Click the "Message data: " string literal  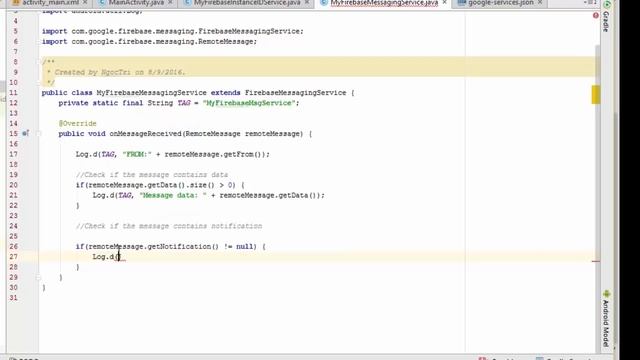coord(173,195)
